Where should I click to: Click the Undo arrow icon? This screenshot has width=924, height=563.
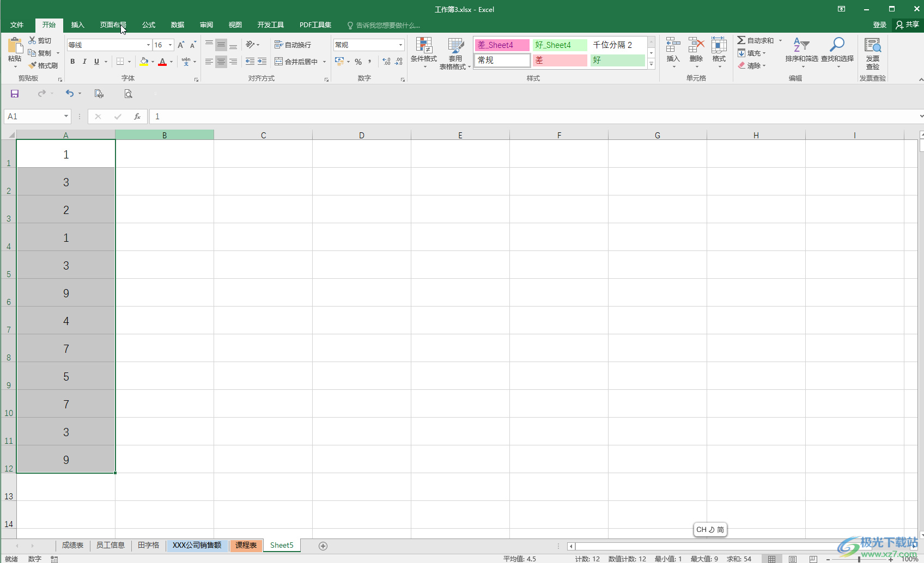click(x=69, y=94)
